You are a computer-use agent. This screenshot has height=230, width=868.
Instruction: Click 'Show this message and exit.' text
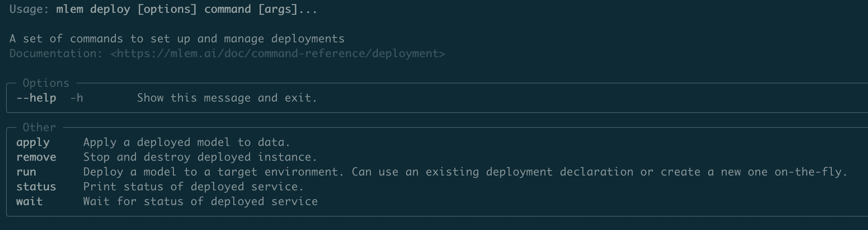pyautogui.click(x=227, y=98)
